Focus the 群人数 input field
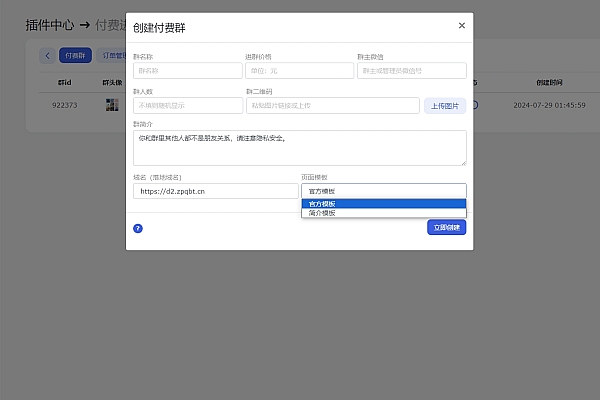This screenshot has height=400, width=600. point(188,106)
